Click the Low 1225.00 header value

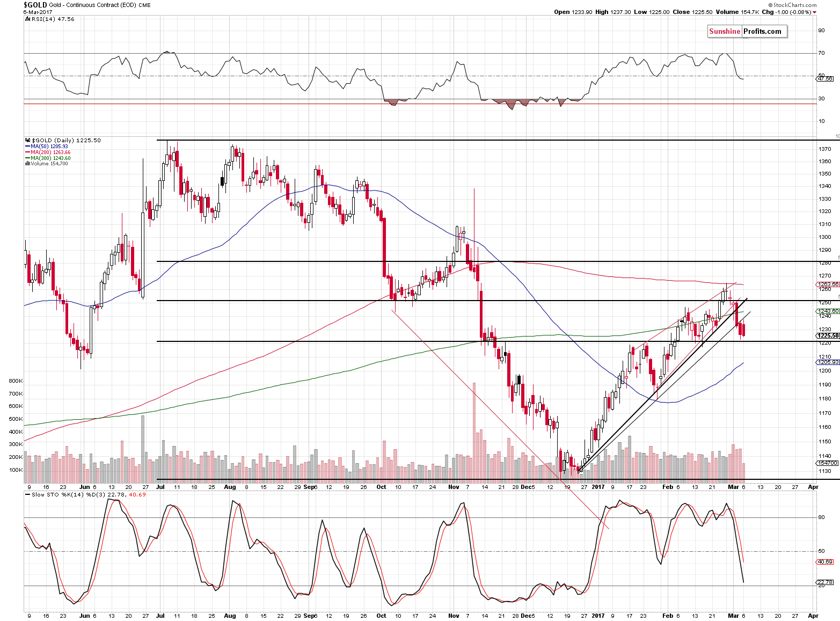click(x=652, y=12)
